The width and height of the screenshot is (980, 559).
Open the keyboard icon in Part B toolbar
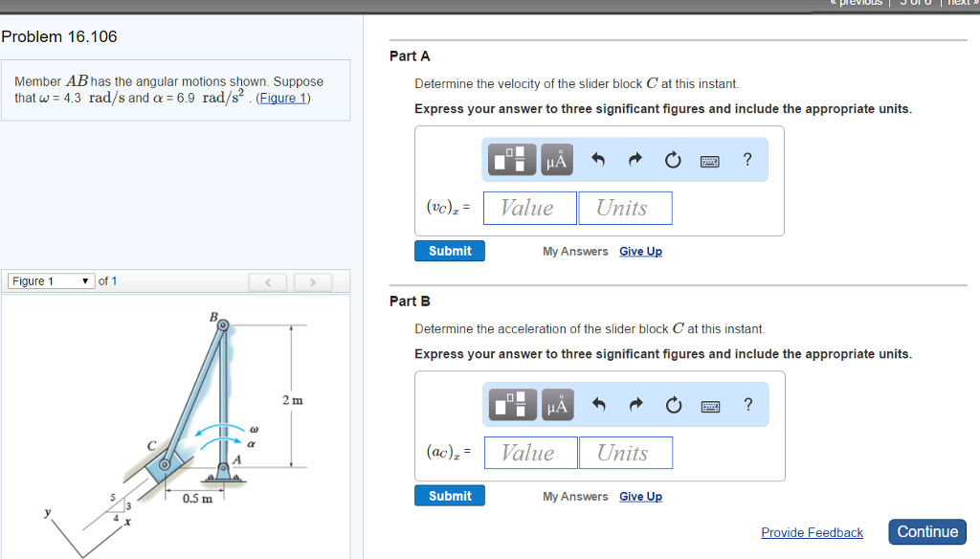[709, 404]
